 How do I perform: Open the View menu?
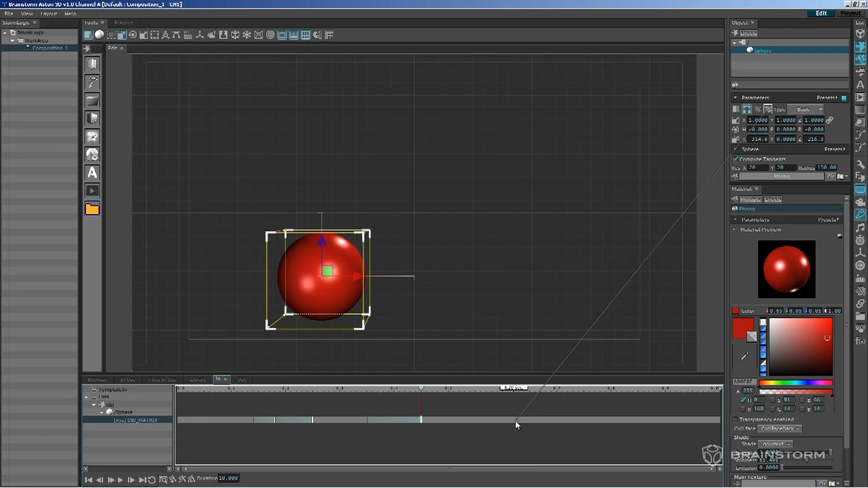(x=27, y=14)
